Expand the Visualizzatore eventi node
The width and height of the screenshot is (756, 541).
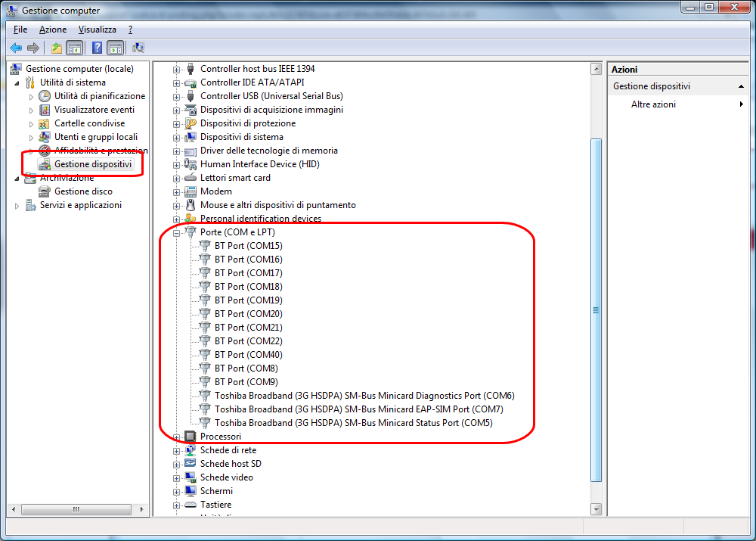pyautogui.click(x=31, y=110)
